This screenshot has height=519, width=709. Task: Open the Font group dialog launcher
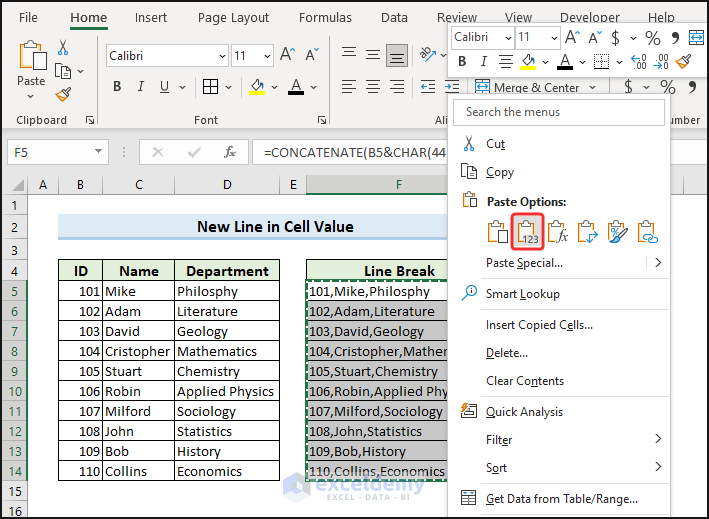coord(321,120)
